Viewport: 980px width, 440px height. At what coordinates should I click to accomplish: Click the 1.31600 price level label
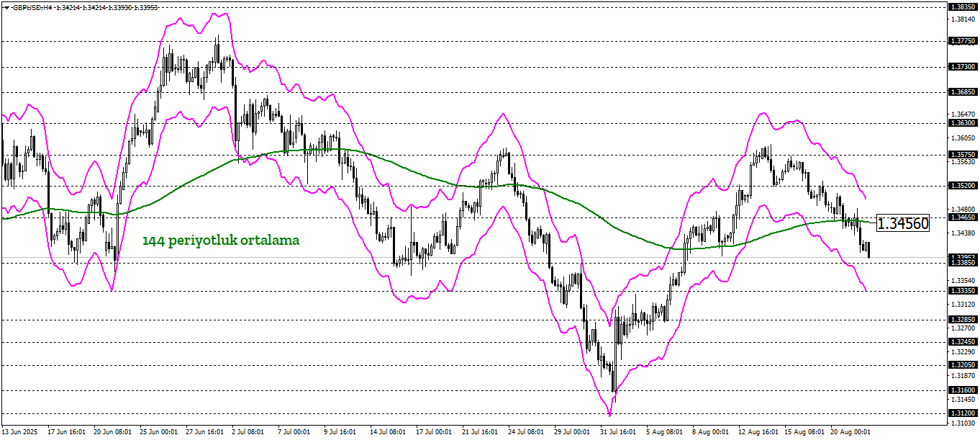(x=963, y=390)
